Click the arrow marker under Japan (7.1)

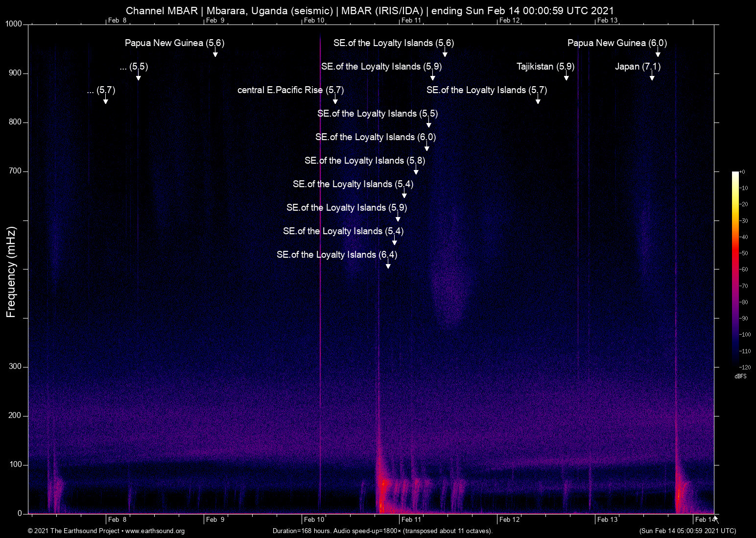pyautogui.click(x=652, y=77)
